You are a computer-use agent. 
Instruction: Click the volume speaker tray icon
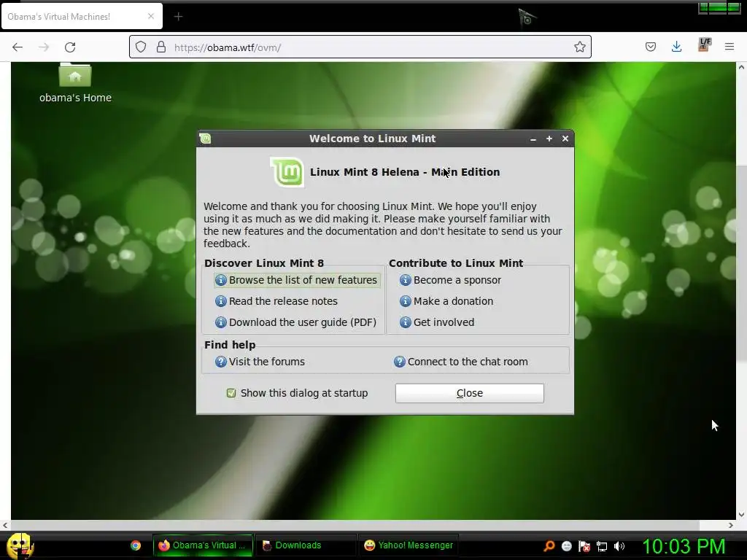click(x=619, y=545)
